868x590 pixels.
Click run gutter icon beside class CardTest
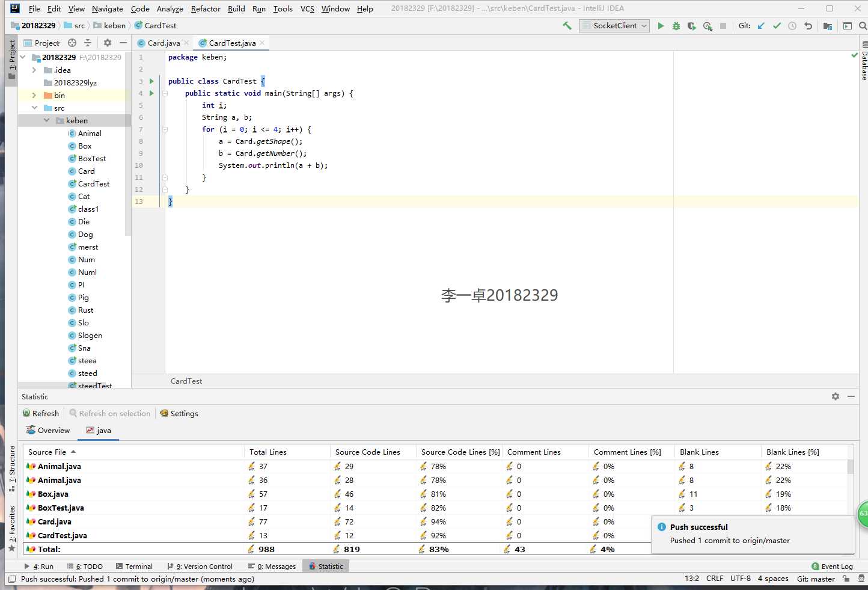pos(151,81)
